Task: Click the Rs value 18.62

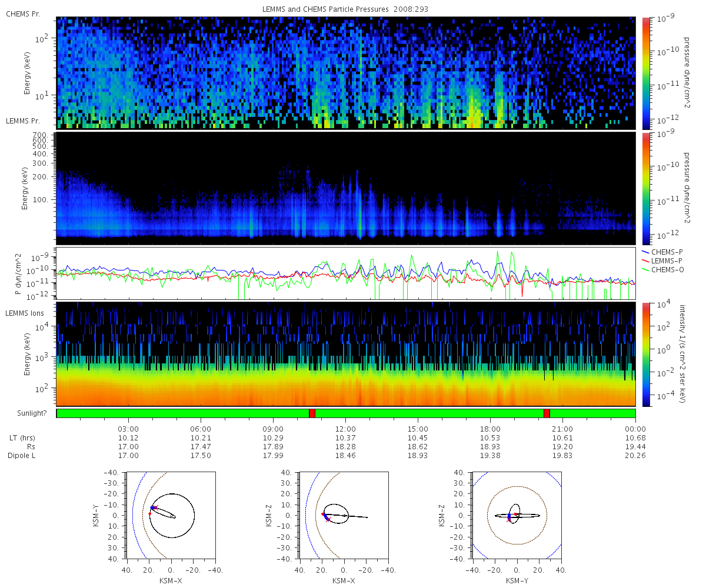Action: point(418,447)
